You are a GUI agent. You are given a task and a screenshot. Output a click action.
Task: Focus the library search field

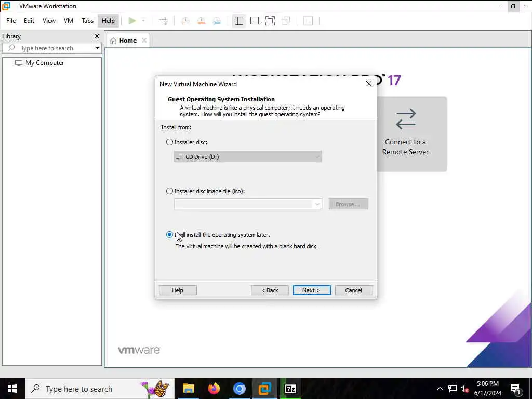tap(51, 48)
